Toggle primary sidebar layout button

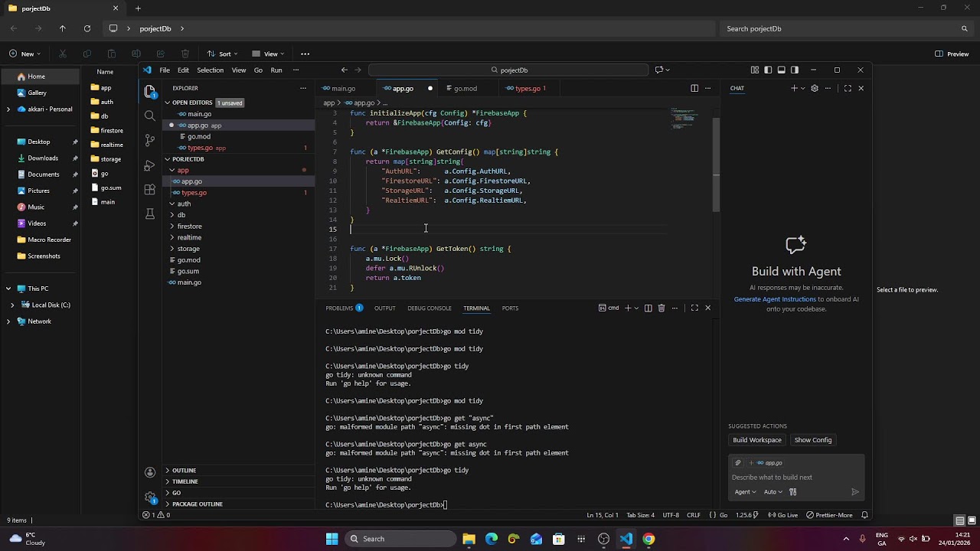click(x=768, y=70)
